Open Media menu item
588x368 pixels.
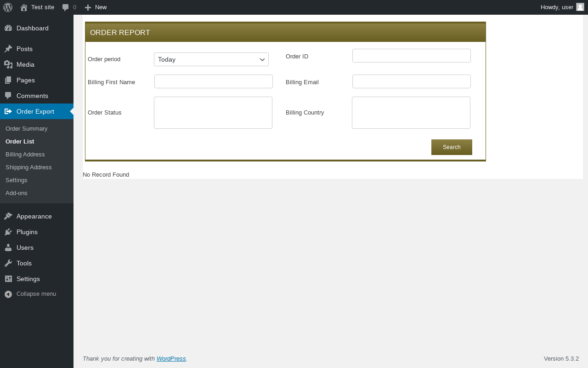click(25, 64)
